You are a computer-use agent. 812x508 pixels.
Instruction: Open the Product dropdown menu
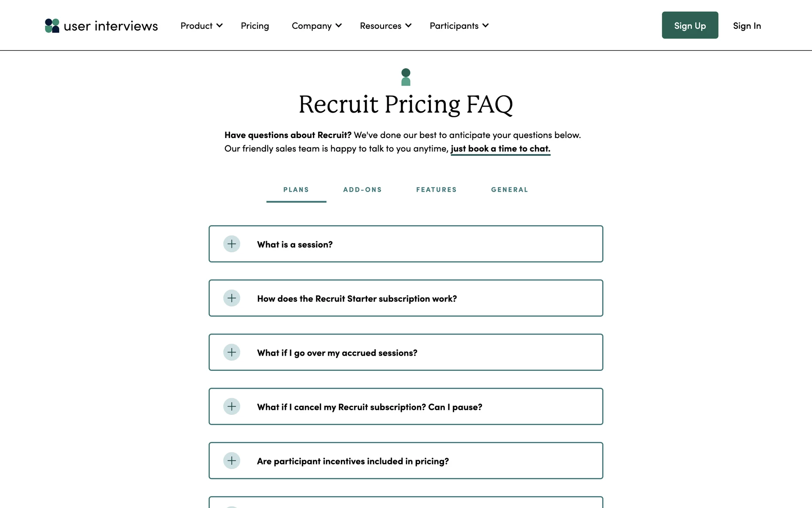coord(201,26)
